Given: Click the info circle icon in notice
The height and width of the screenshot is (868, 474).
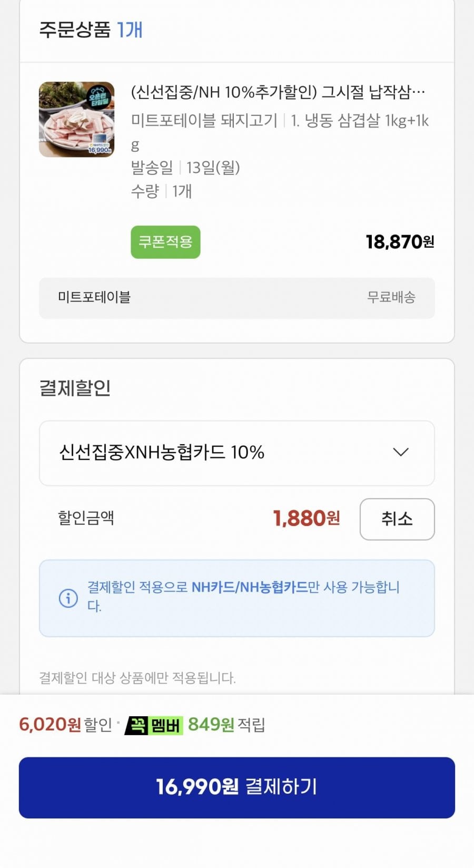Looking at the screenshot, I should 68,598.
